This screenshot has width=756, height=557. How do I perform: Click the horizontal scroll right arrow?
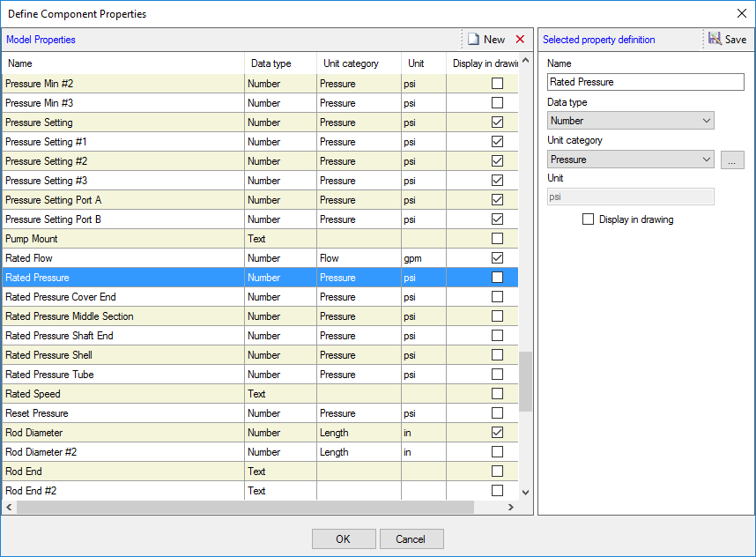510,508
